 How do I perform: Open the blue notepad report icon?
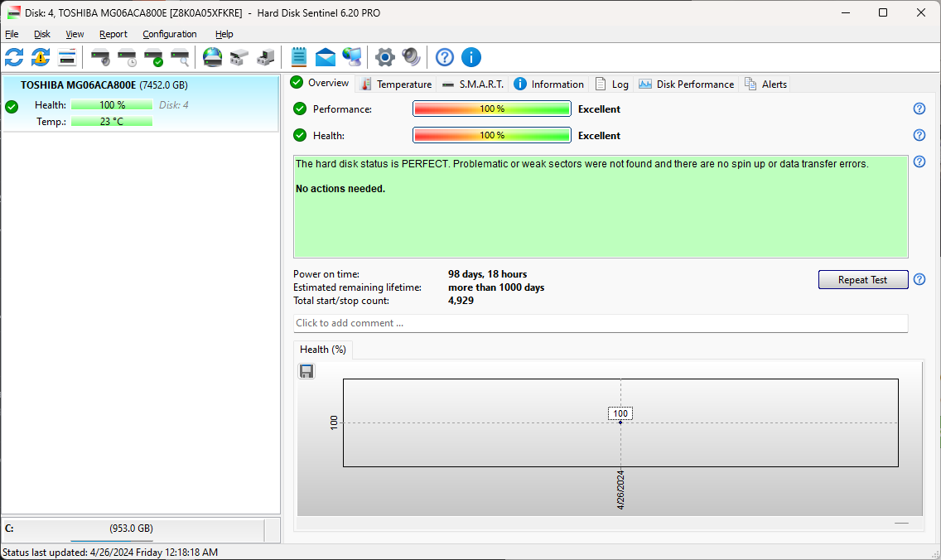tap(298, 58)
